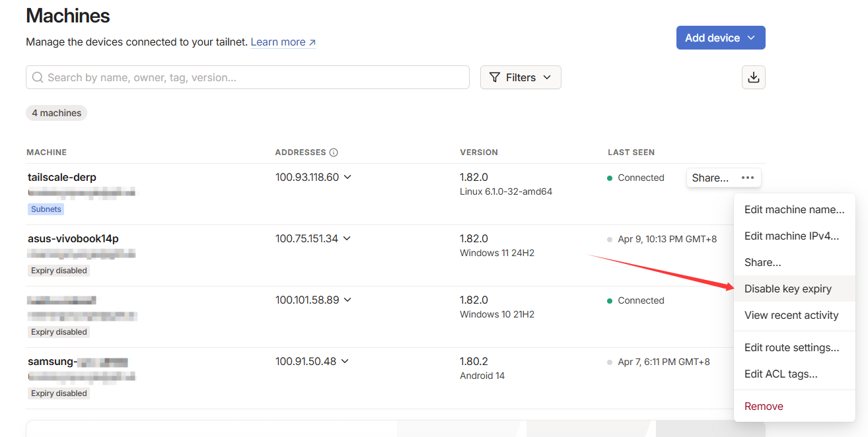Click the Windows 11 24H2 text
This screenshot has height=437, width=868.
pyautogui.click(x=497, y=253)
